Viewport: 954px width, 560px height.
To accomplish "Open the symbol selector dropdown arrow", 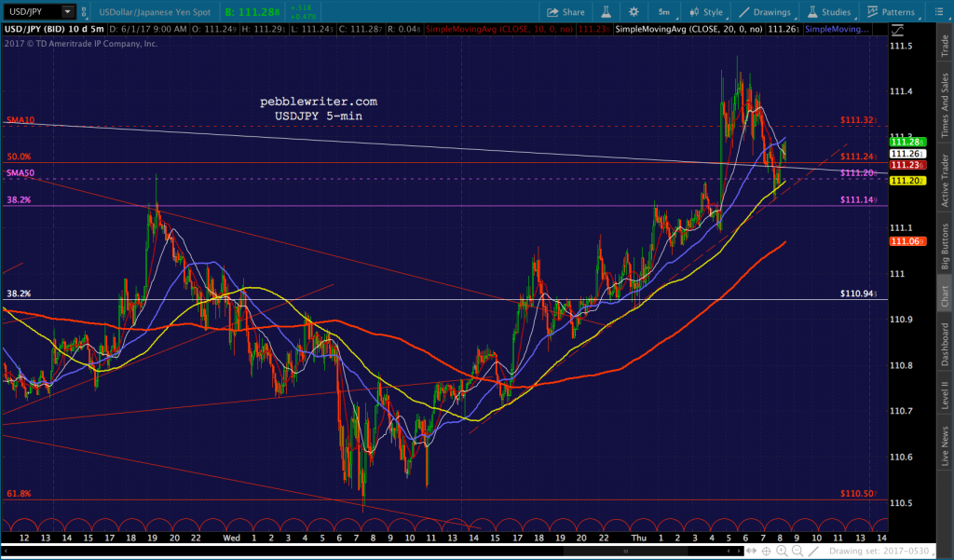I will (67, 11).
